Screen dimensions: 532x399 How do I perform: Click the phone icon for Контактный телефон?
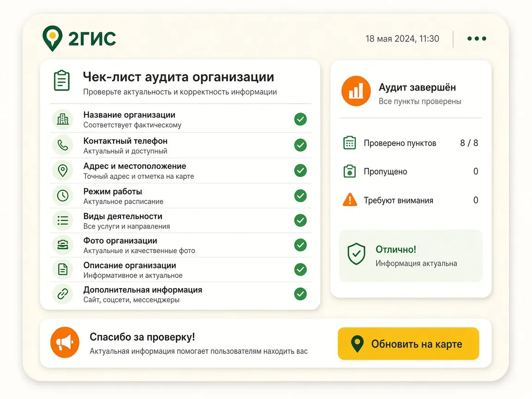point(63,145)
